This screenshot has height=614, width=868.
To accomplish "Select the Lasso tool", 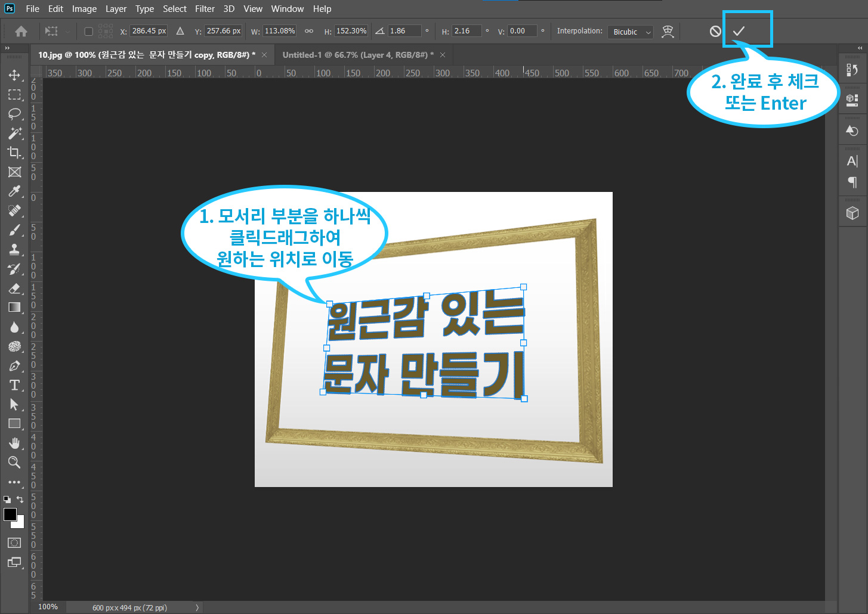I will coord(14,114).
